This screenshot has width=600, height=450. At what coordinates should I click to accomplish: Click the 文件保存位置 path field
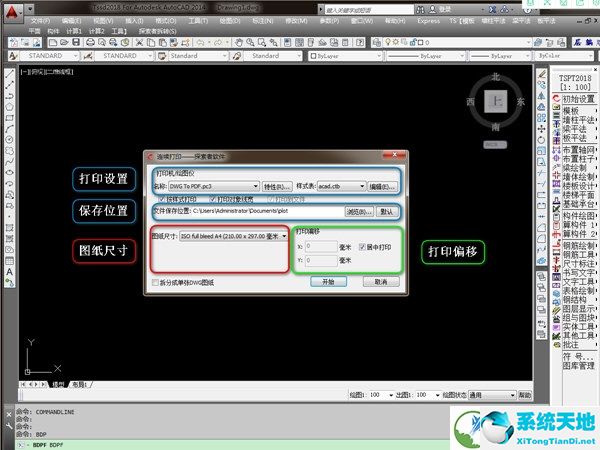[267, 211]
